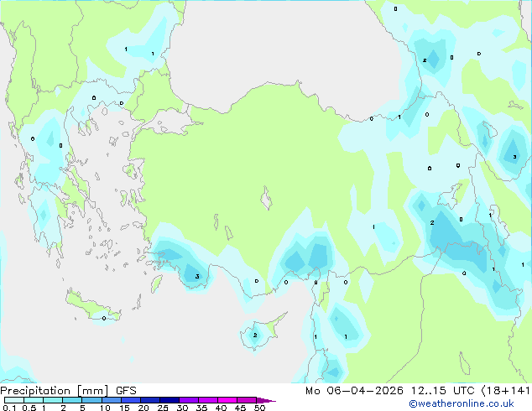
Task: Click the '0.5' legend scale label
Action: tap(29, 408)
